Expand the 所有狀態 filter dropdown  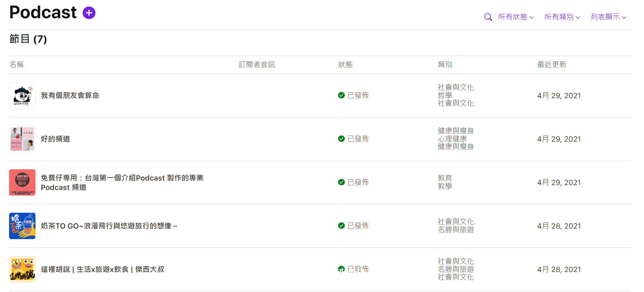click(x=516, y=17)
